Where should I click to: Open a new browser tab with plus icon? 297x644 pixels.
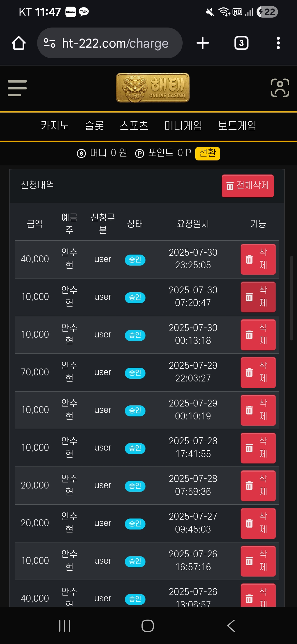point(203,43)
